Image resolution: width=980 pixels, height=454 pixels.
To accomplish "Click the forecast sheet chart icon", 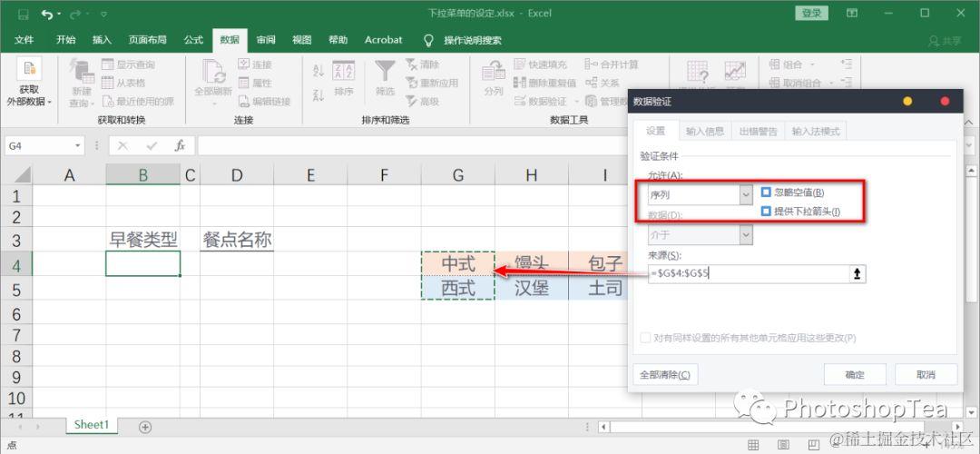I will tap(735, 72).
